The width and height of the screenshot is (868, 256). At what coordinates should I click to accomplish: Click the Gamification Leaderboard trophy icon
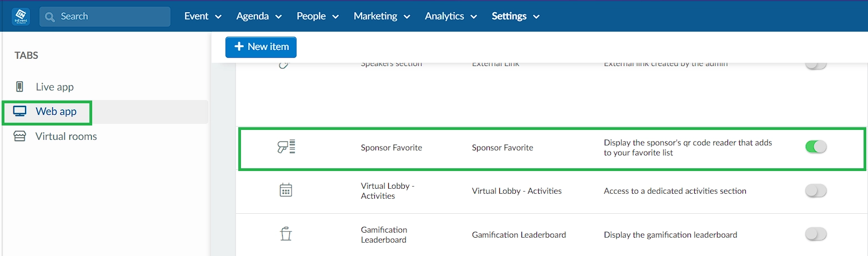tap(285, 234)
